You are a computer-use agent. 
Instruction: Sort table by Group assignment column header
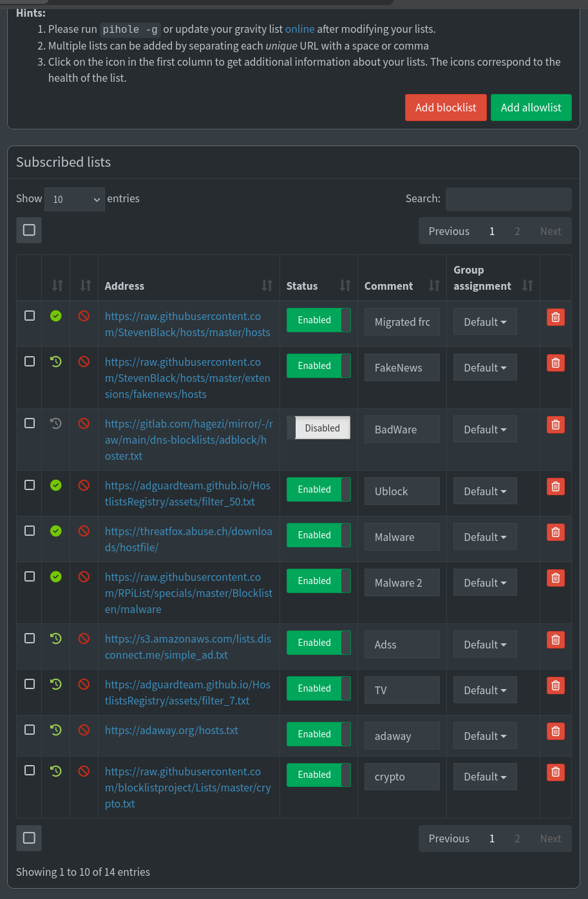pyautogui.click(x=493, y=278)
